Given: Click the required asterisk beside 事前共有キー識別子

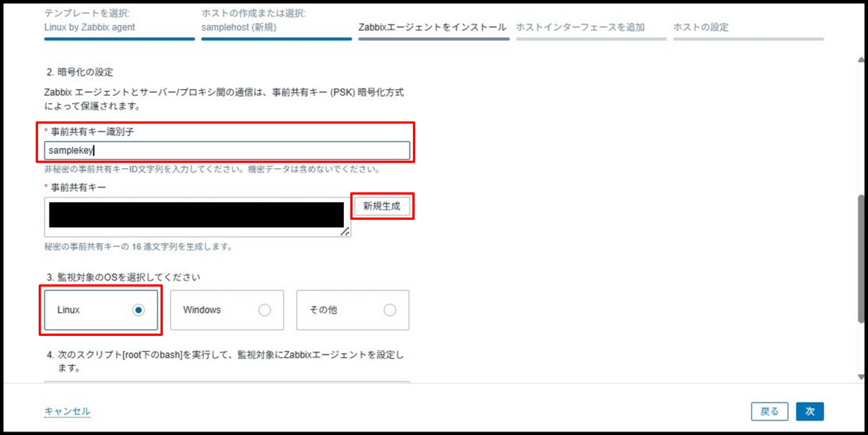Looking at the screenshot, I should click(x=46, y=129).
